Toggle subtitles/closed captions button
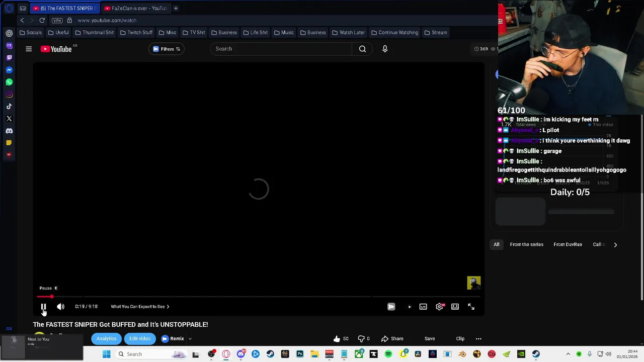Screen dimensions: 644x362 pyautogui.click(x=423, y=307)
